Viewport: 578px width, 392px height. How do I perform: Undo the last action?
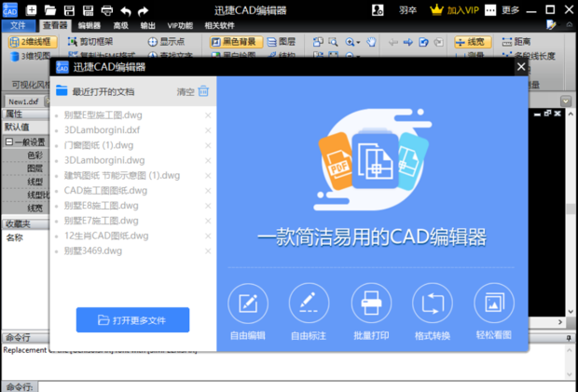point(126,11)
